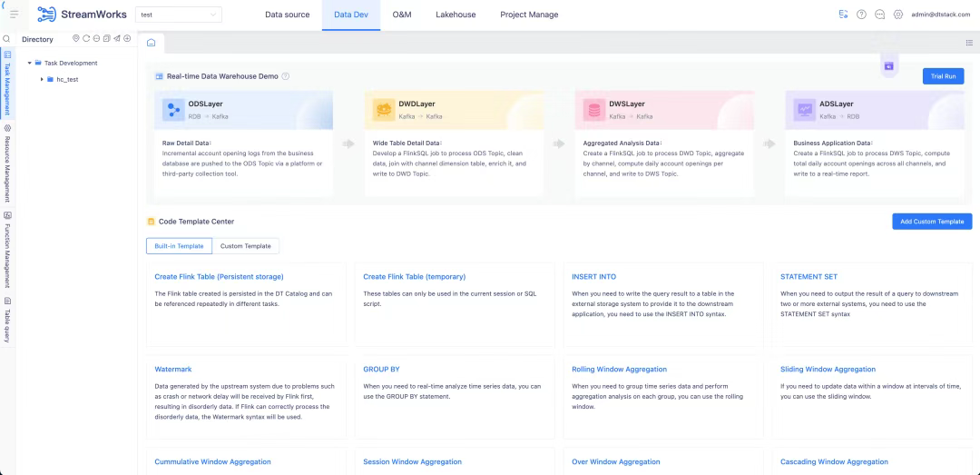Click the locate pin icon in Directory toolbar

point(76,38)
